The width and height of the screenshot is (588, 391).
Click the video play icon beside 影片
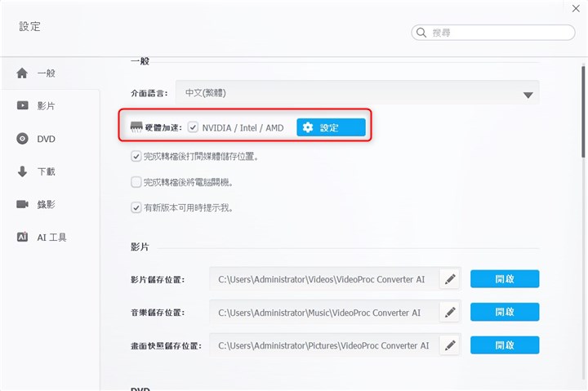(x=23, y=105)
